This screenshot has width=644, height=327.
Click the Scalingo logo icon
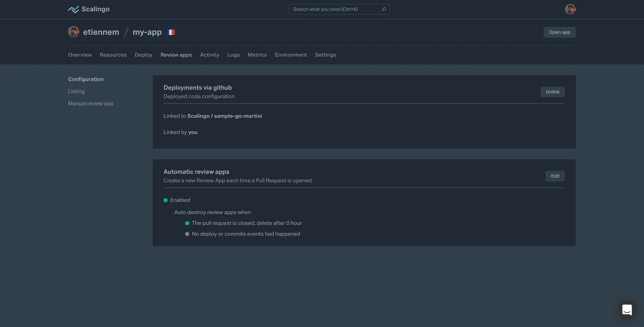point(73,9)
